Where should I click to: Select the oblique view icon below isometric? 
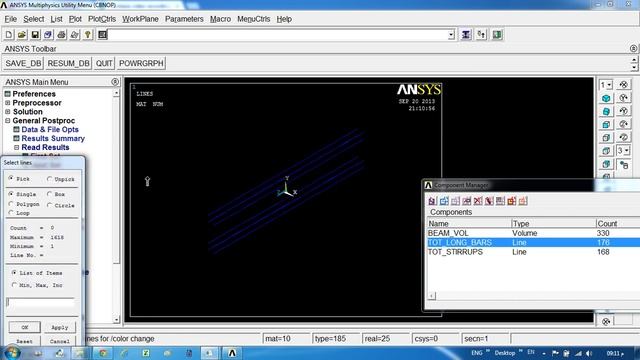(x=606, y=111)
